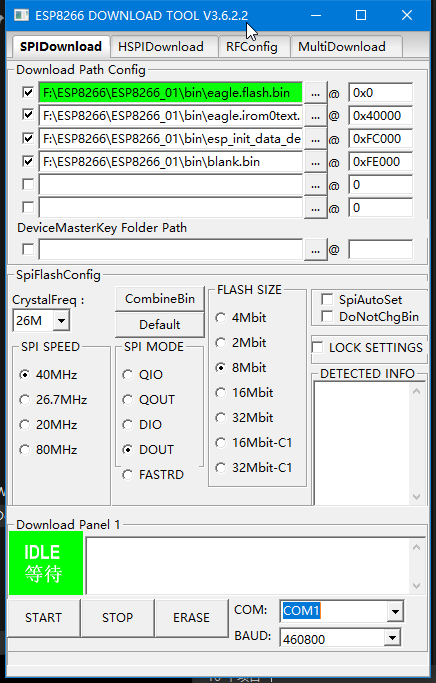Switch to SPIDownload tab
436x683 pixels.
pos(61,47)
